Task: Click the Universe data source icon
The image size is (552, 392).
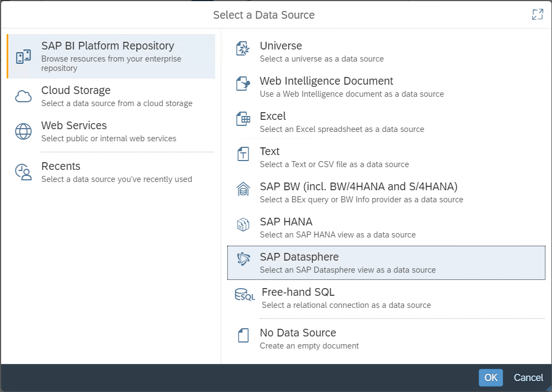Action: tap(243, 48)
